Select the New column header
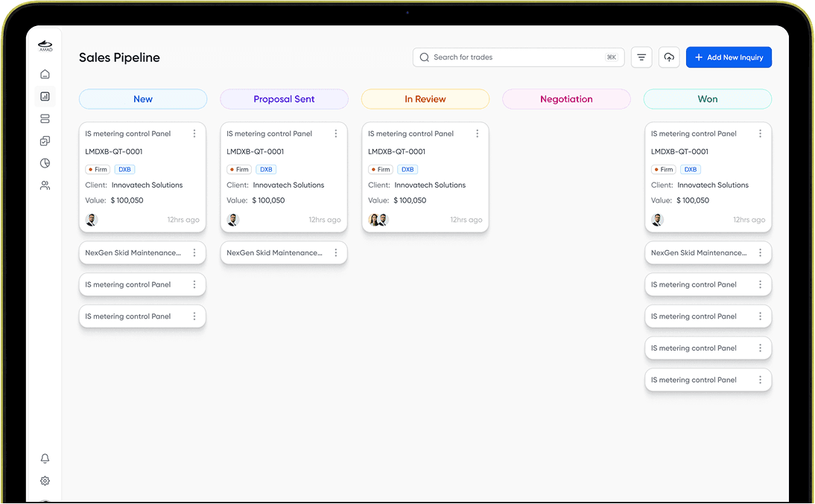Viewport: 815px width, 504px height. 143,99
